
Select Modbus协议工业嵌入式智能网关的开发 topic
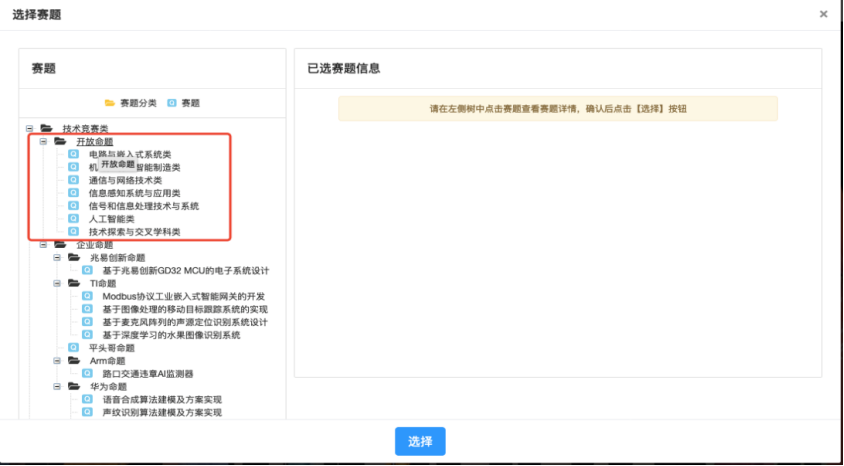point(184,296)
